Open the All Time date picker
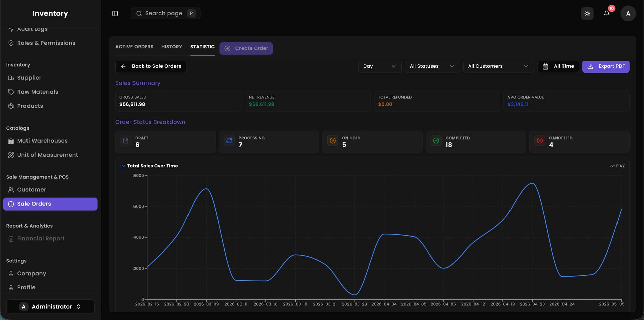This screenshot has width=644, height=320. pyautogui.click(x=558, y=66)
